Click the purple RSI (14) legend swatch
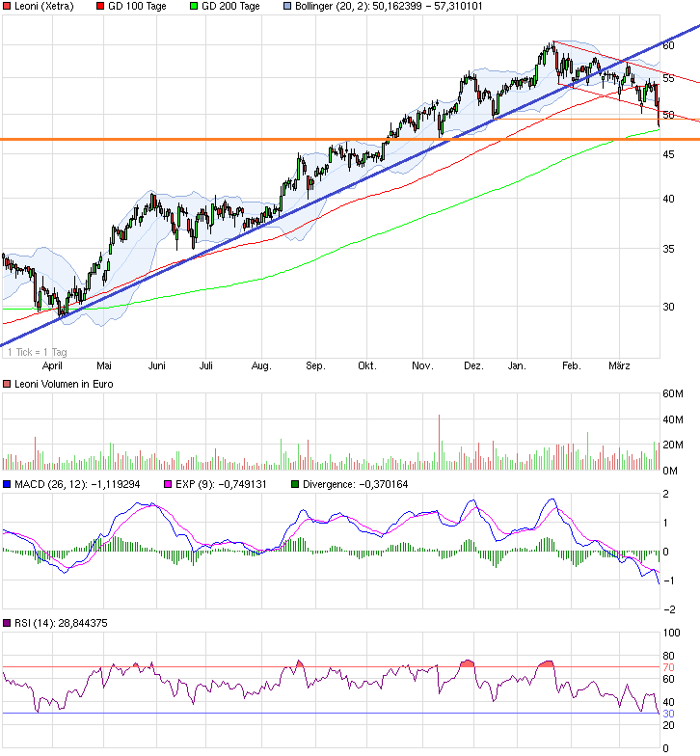Screen dimensions: 700x756 click(x=7, y=623)
